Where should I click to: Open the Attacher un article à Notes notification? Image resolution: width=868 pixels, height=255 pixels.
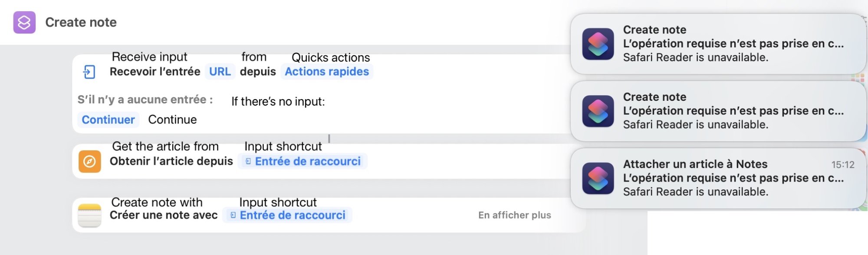point(718,178)
